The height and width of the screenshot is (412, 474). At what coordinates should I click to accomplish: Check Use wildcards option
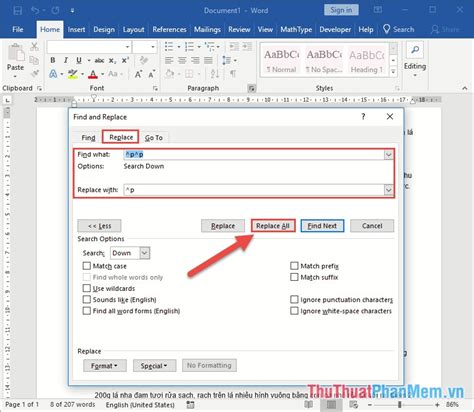87,288
